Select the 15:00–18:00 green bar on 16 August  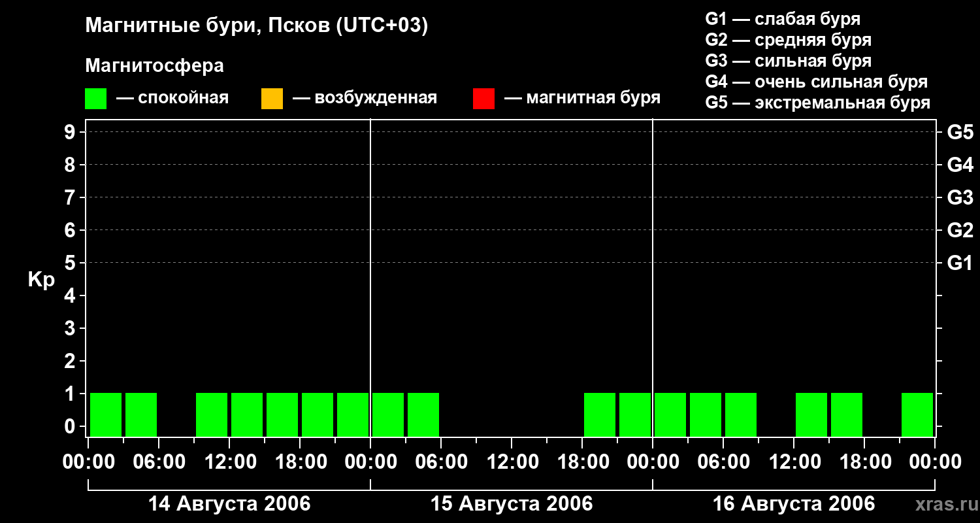coord(847,414)
